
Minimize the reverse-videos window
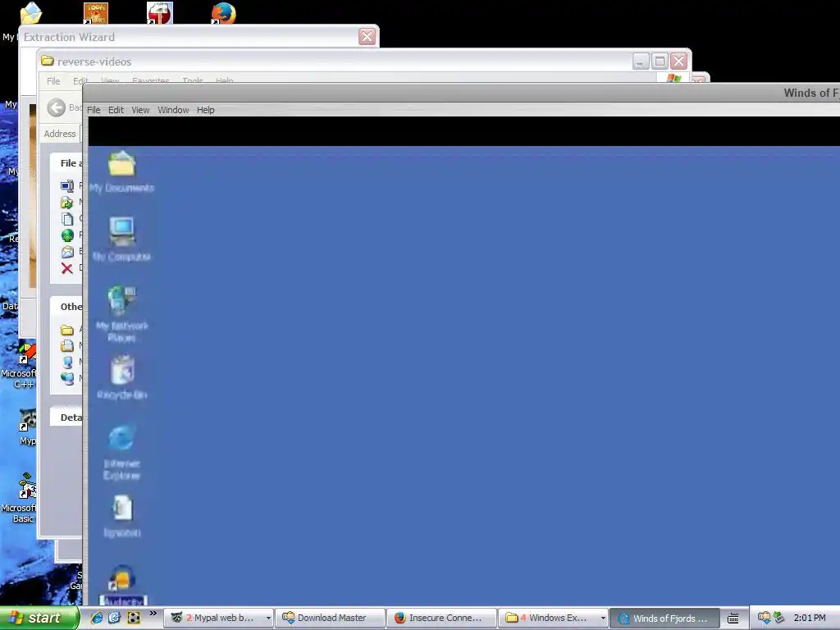point(641,61)
